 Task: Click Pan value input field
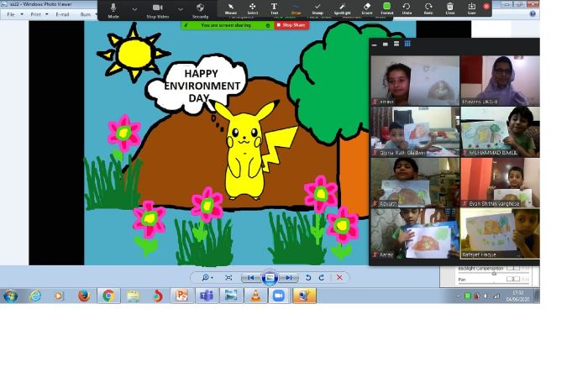pos(513,280)
